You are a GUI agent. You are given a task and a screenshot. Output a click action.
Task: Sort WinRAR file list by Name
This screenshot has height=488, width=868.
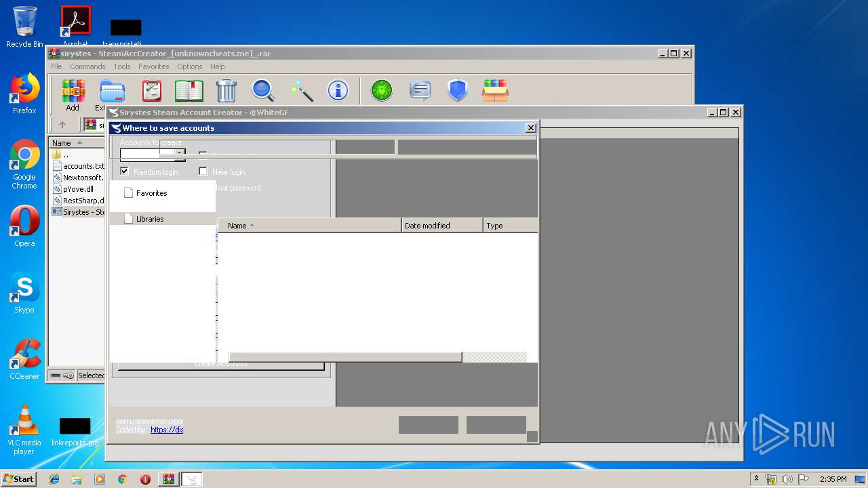tap(77, 143)
